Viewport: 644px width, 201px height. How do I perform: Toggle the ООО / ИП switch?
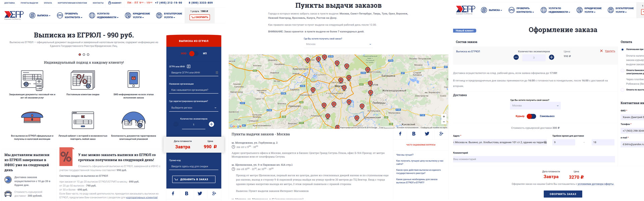tap(194, 53)
